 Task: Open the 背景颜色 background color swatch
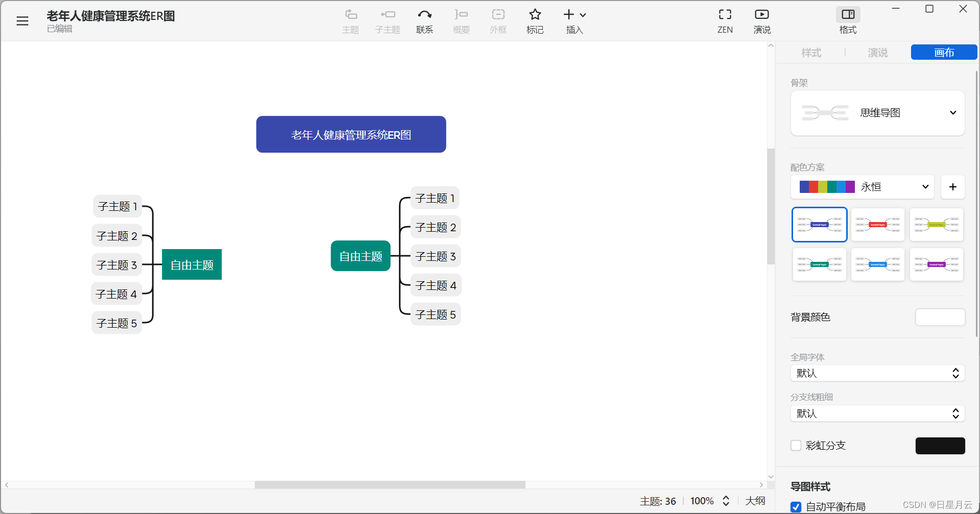pyautogui.click(x=940, y=317)
